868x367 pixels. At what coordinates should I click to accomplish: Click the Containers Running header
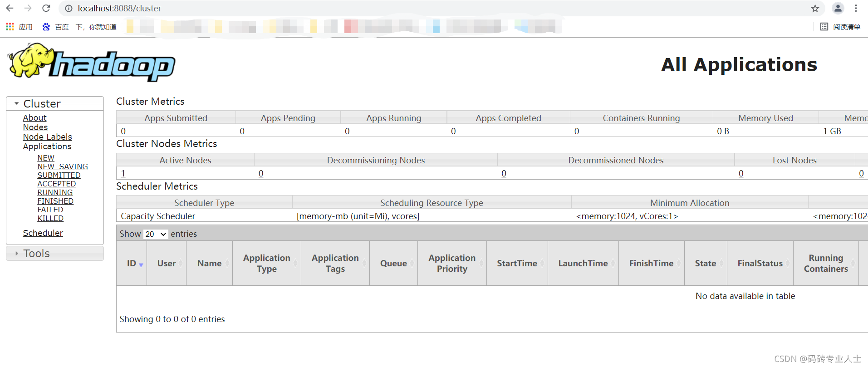(641, 118)
